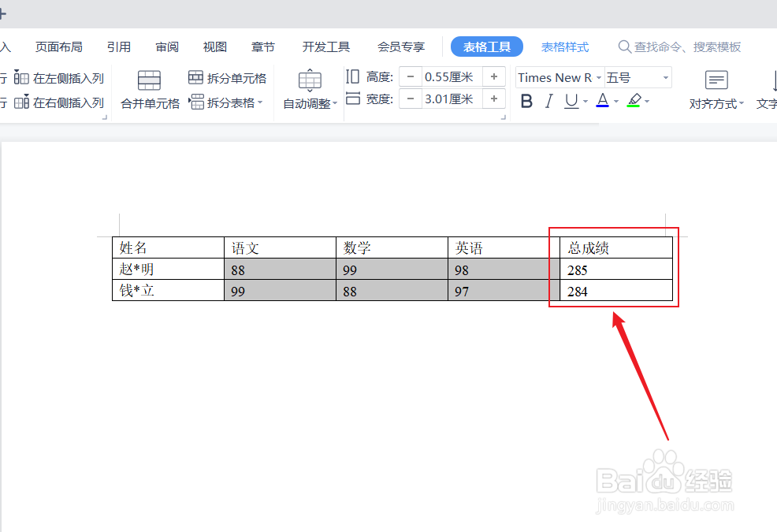Toggle italic formatting
777x532 pixels.
click(548, 101)
